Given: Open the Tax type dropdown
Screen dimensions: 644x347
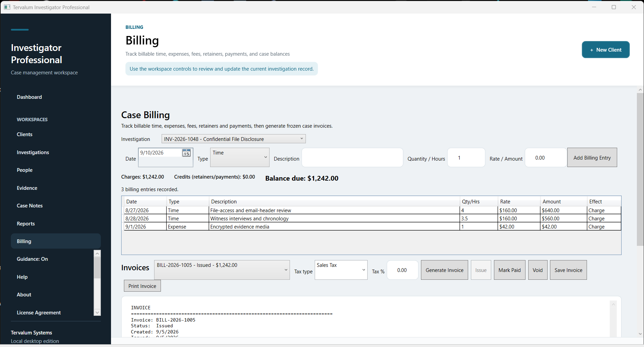Looking at the screenshot, I should pyautogui.click(x=341, y=270).
